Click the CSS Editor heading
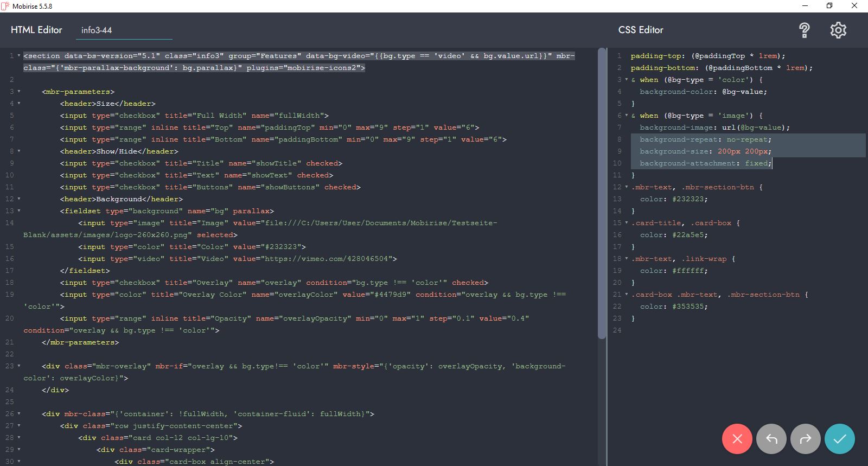 click(641, 30)
